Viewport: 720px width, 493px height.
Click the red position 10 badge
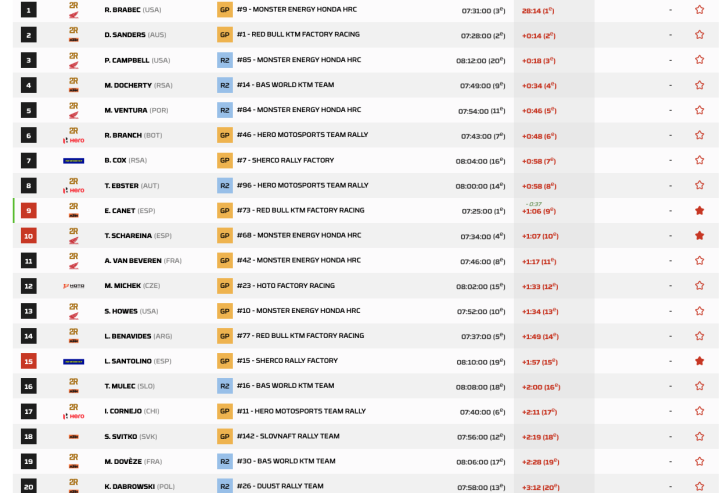pyautogui.click(x=29, y=236)
